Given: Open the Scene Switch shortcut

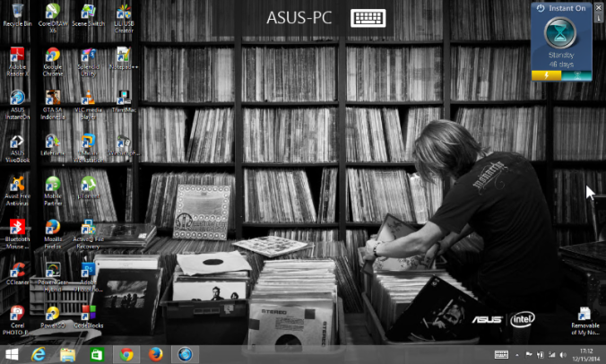Looking at the screenshot, I should point(88,14).
